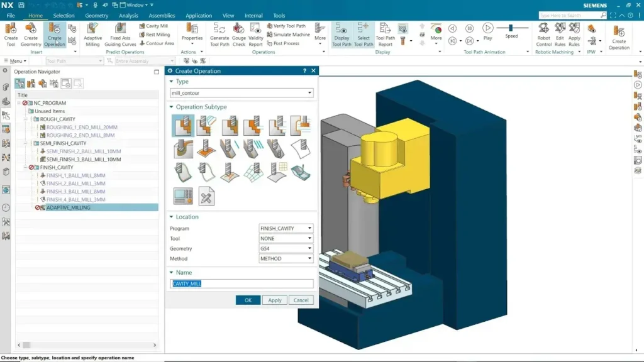Collapse the Operation Subtype section

[x=171, y=107]
